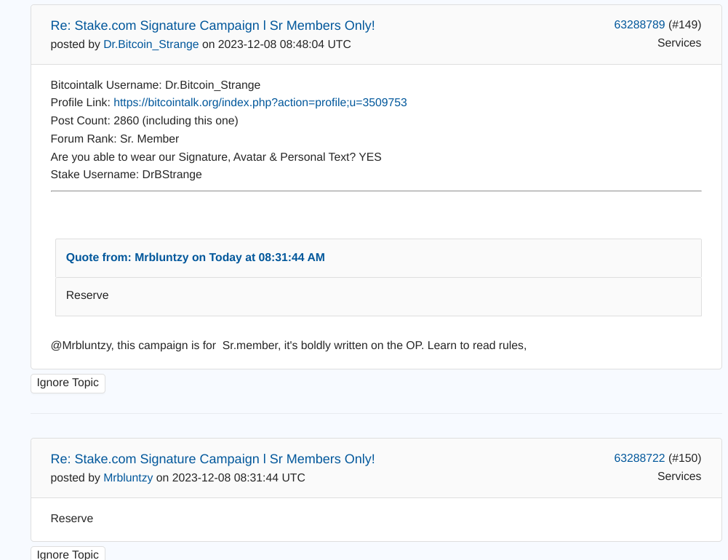The image size is (728, 560).
Task: Click the 'Forum Rank: Sr. Member' line
Action: click(x=115, y=139)
